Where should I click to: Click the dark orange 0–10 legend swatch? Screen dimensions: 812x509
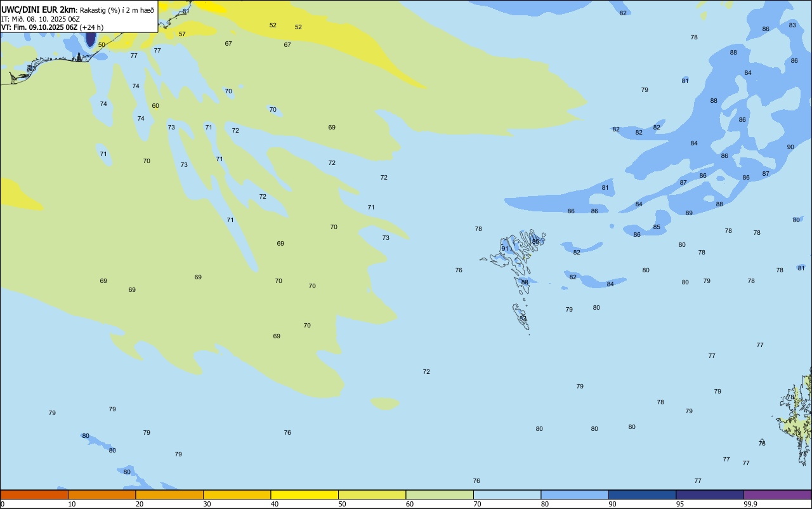coord(34,494)
